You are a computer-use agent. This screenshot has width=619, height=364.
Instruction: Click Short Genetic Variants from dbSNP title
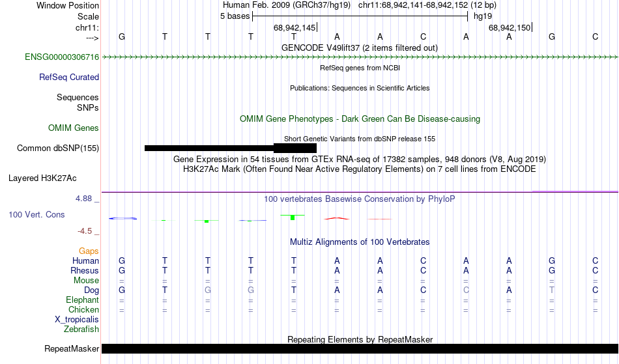(360, 139)
